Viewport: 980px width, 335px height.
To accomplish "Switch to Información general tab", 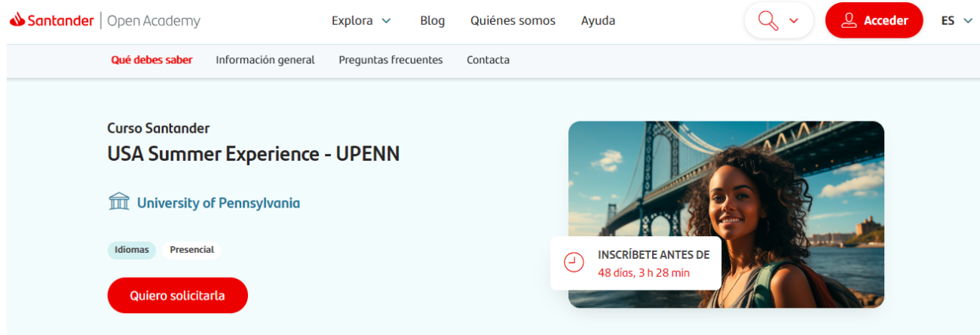I will (265, 60).
